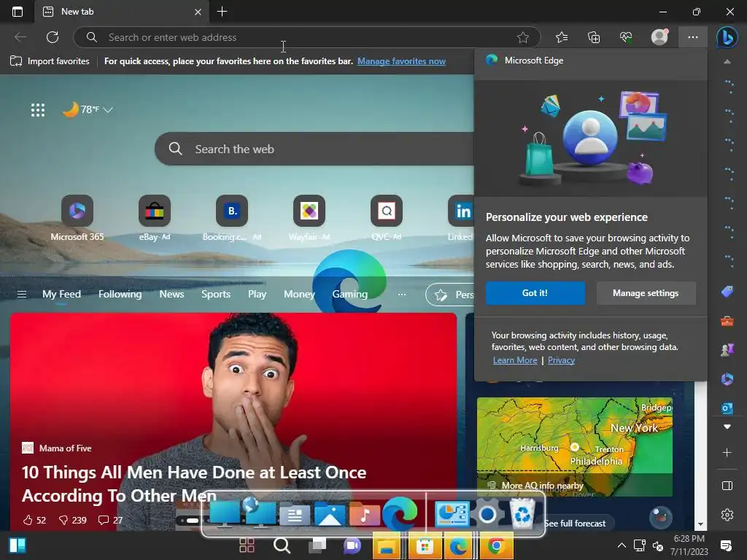Open Control Panel icon in dock
This screenshot has height=560, width=747.
pos(452,514)
